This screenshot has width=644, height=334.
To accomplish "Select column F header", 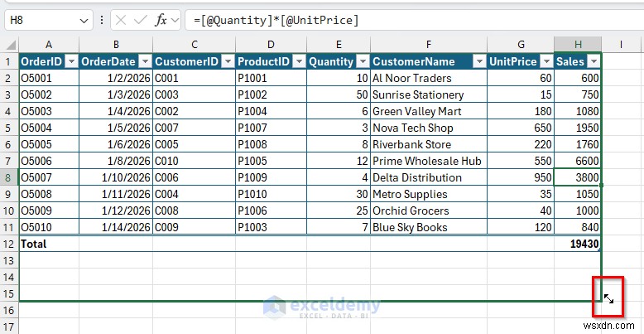I will pos(429,45).
